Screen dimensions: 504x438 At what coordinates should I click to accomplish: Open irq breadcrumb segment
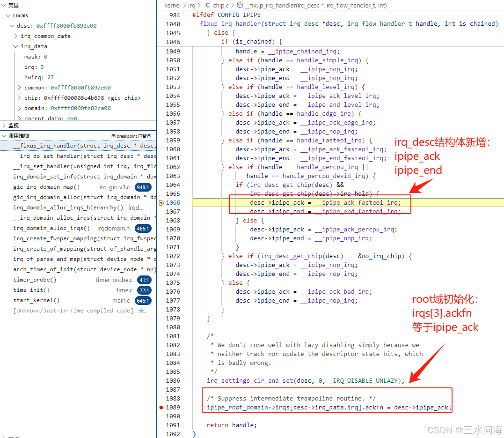click(191, 6)
